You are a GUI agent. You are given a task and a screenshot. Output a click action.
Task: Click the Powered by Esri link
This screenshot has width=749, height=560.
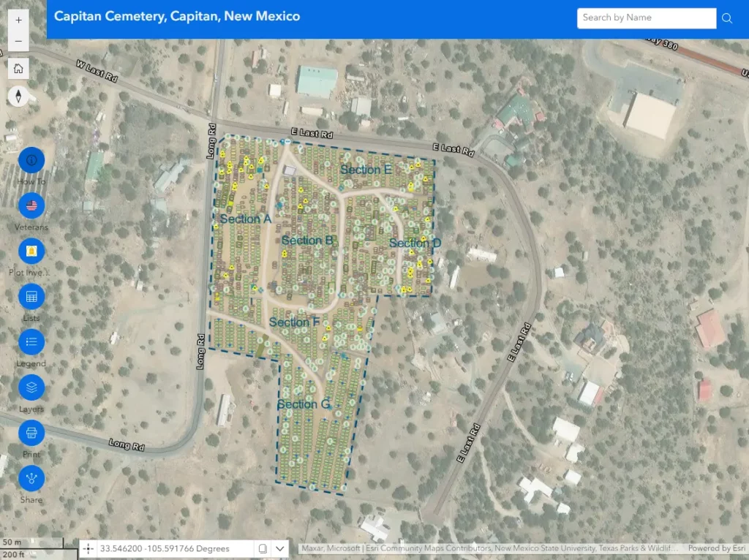[716, 548]
